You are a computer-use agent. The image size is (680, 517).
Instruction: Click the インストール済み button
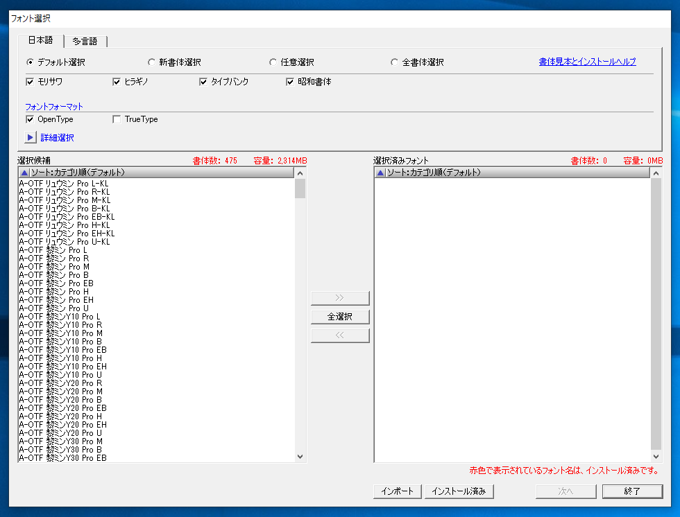pos(459,491)
